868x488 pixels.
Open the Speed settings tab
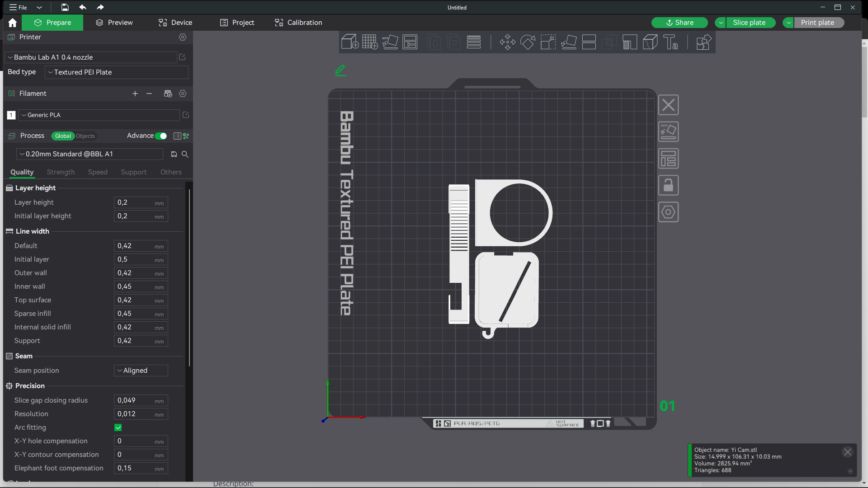(x=98, y=172)
